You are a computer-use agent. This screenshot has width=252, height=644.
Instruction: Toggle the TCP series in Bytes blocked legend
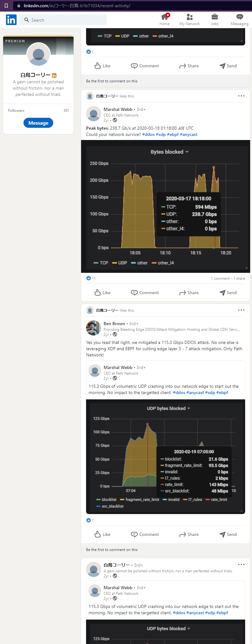click(101, 263)
